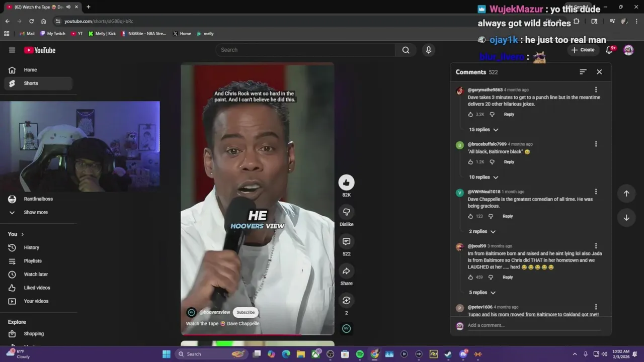Open the Rantfinalboss subscription
Screen dimensions: 644x362
(x=39, y=199)
